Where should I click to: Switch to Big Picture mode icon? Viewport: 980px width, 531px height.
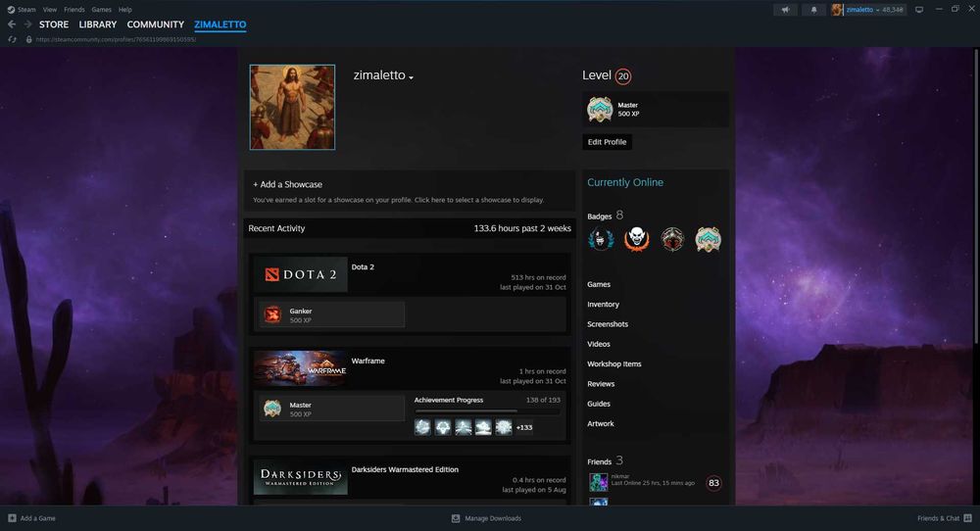coord(919,10)
